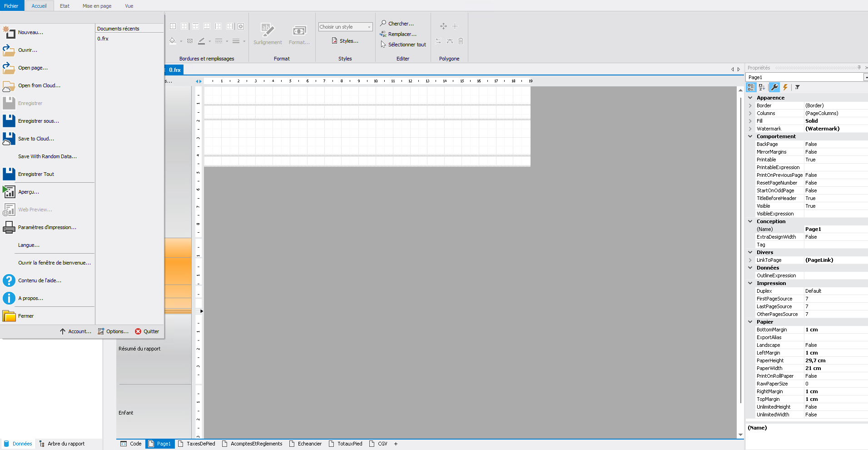Open the TaxesDePied page tab

coord(196,444)
